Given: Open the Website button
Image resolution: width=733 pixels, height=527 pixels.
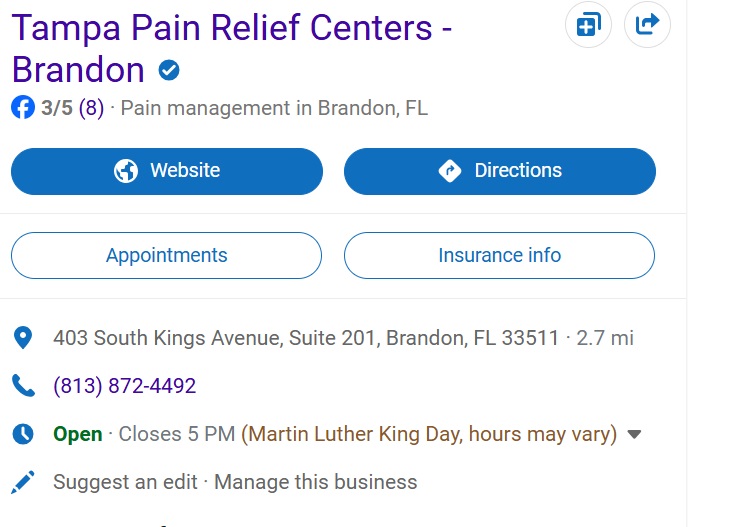Looking at the screenshot, I should (x=167, y=171).
